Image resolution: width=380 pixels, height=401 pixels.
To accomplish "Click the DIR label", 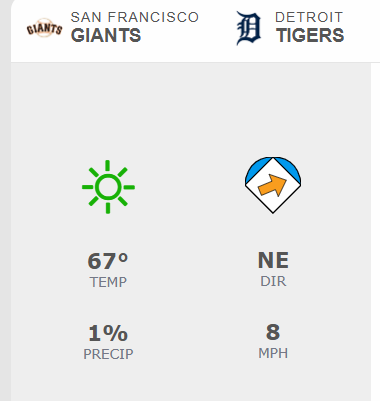I will point(273,281).
